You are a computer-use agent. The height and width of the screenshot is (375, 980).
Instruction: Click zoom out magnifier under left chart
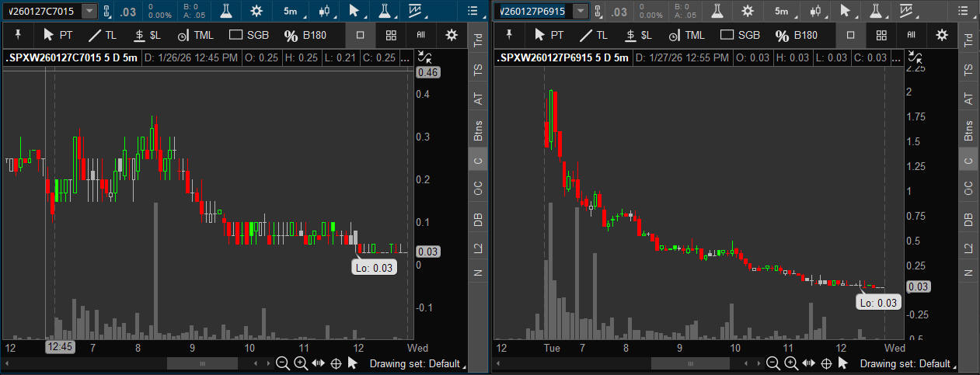pos(283,363)
